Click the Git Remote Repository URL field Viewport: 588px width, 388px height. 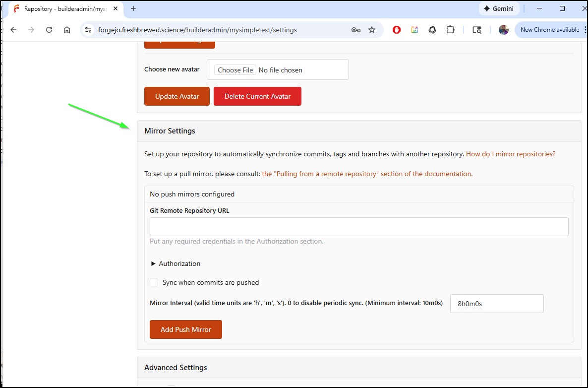pyautogui.click(x=359, y=227)
